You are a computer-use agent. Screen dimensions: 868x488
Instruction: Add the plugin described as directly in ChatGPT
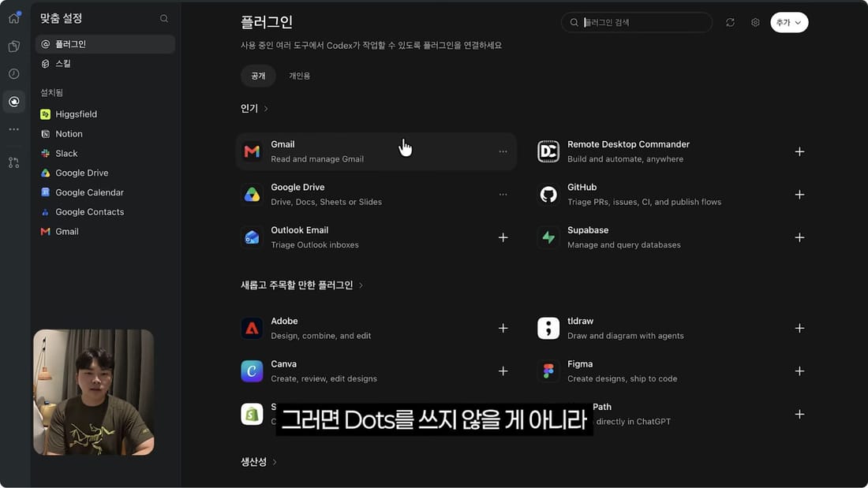tap(799, 415)
